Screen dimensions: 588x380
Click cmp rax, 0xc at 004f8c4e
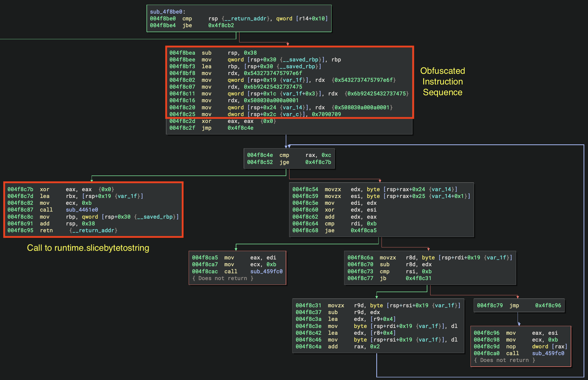pos(289,155)
